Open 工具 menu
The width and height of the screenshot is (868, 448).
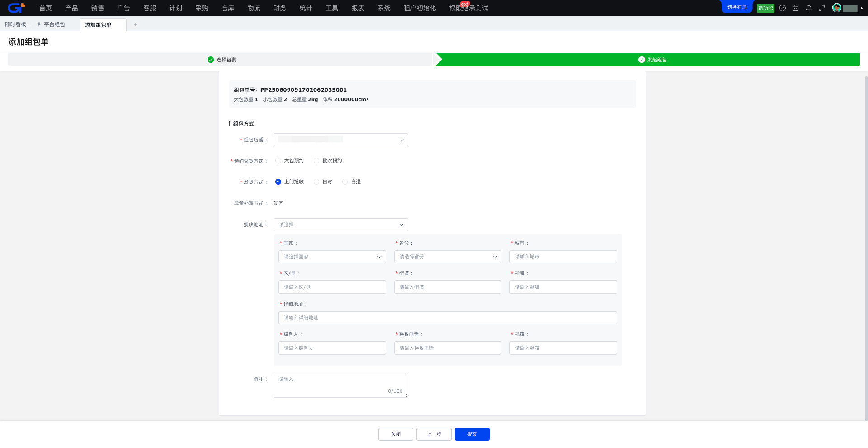332,8
